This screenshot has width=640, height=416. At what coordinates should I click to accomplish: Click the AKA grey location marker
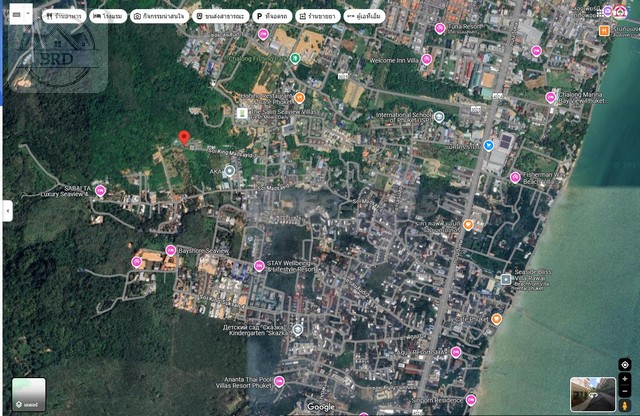(x=230, y=171)
